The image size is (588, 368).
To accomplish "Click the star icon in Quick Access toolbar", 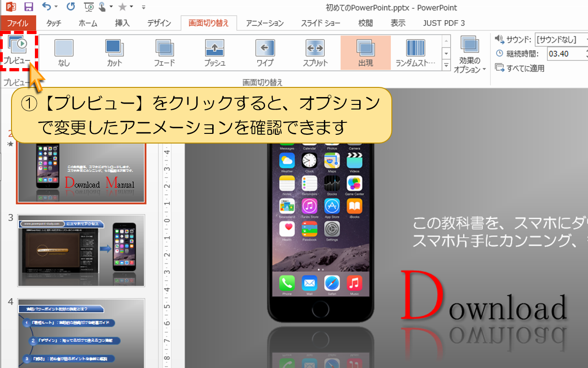I will tap(122, 7).
